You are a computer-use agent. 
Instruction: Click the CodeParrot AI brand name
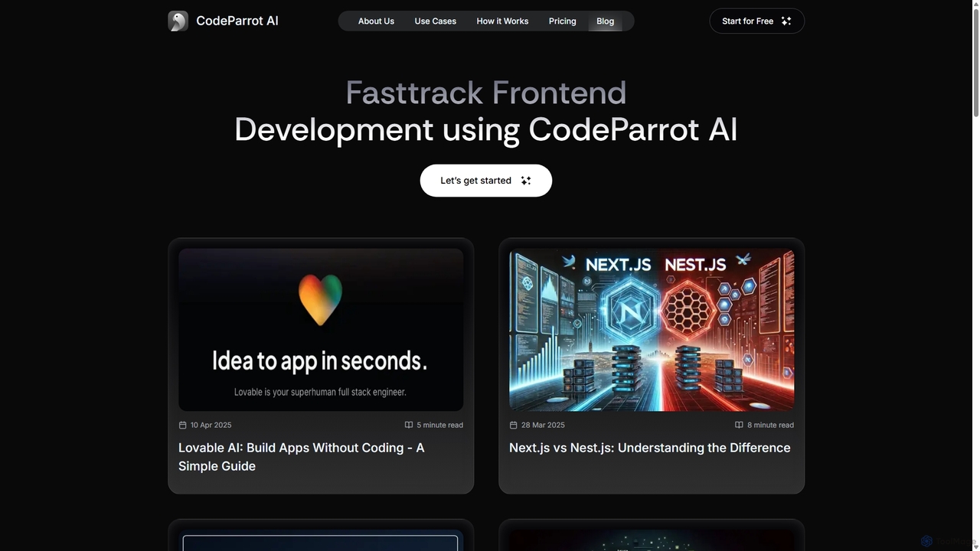(237, 21)
